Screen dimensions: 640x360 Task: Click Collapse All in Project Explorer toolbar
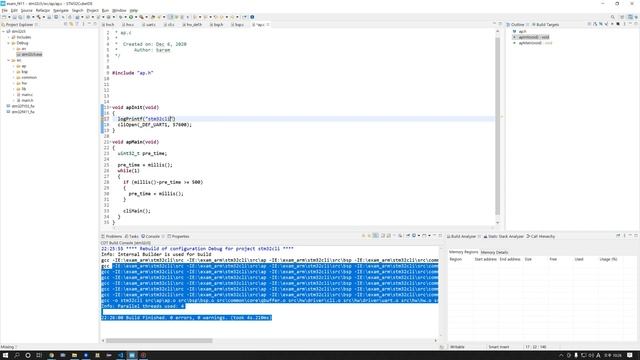click(x=65, y=24)
